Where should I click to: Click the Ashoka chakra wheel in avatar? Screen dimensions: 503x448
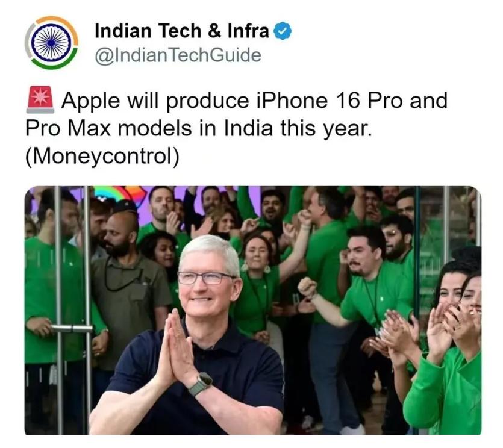tap(52, 43)
